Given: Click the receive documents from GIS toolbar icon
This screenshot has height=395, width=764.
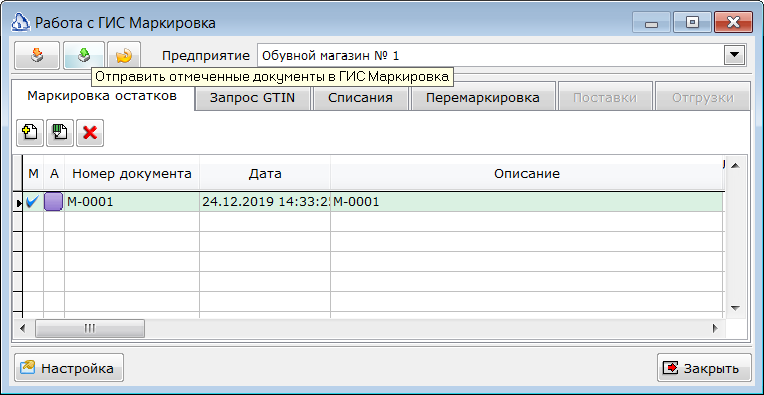Looking at the screenshot, I should pyautogui.click(x=37, y=55).
